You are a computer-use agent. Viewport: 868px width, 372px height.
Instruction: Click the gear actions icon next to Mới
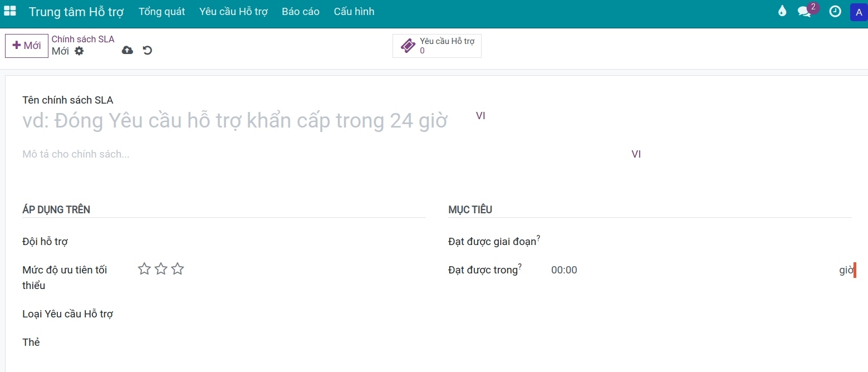point(79,51)
